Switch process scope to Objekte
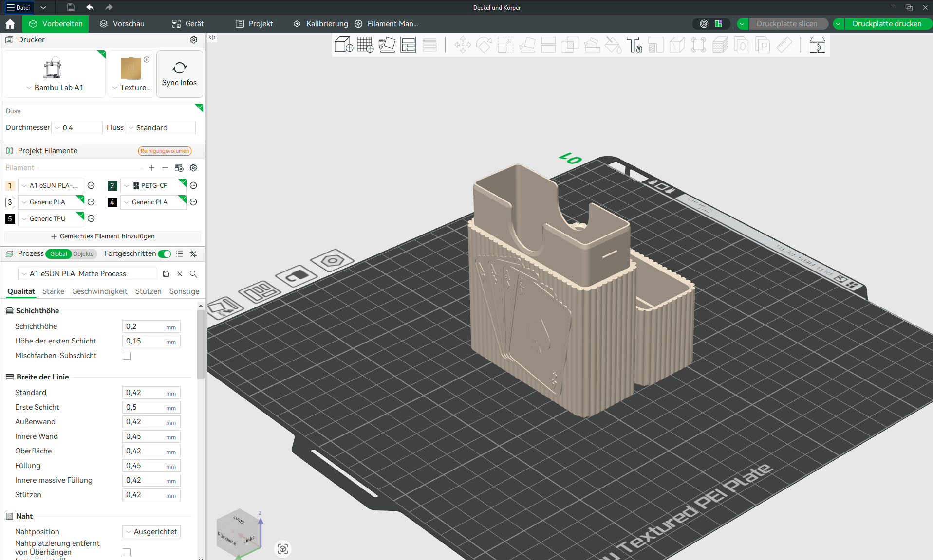 84,254
